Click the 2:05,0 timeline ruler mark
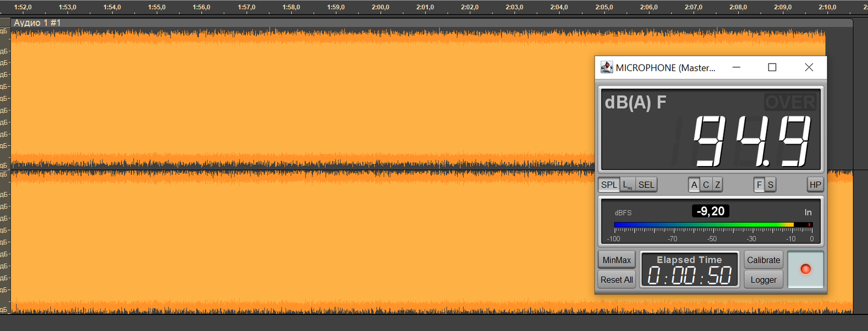This screenshot has height=331, width=868. click(604, 7)
